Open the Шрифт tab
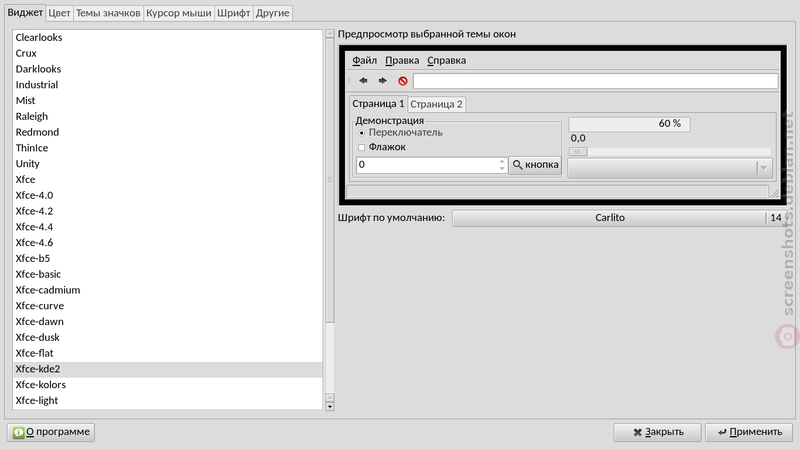The image size is (800, 449). (x=234, y=13)
